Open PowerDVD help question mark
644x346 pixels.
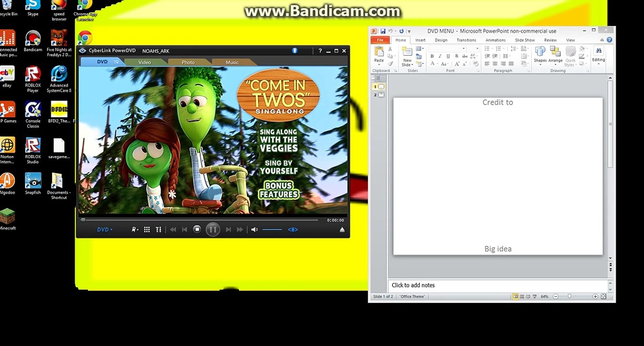(x=320, y=50)
